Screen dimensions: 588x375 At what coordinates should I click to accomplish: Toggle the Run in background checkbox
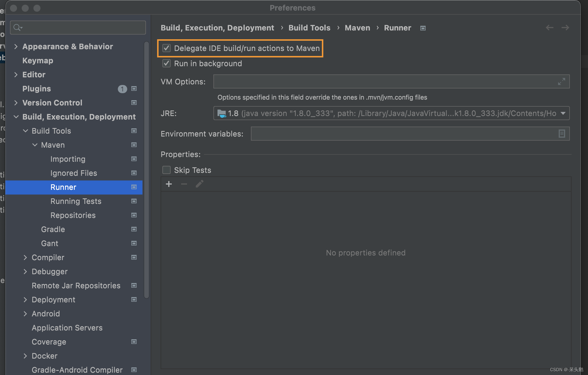click(166, 63)
